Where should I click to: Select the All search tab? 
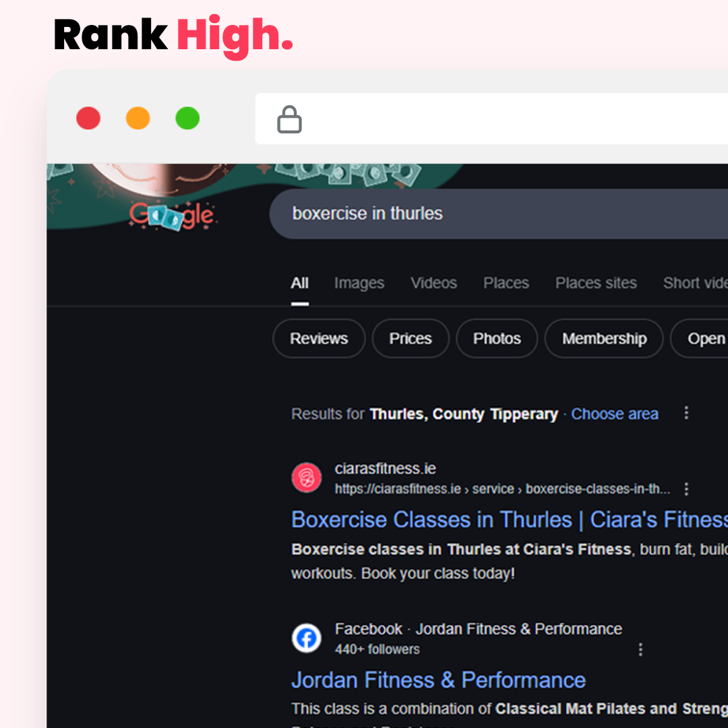(x=299, y=283)
